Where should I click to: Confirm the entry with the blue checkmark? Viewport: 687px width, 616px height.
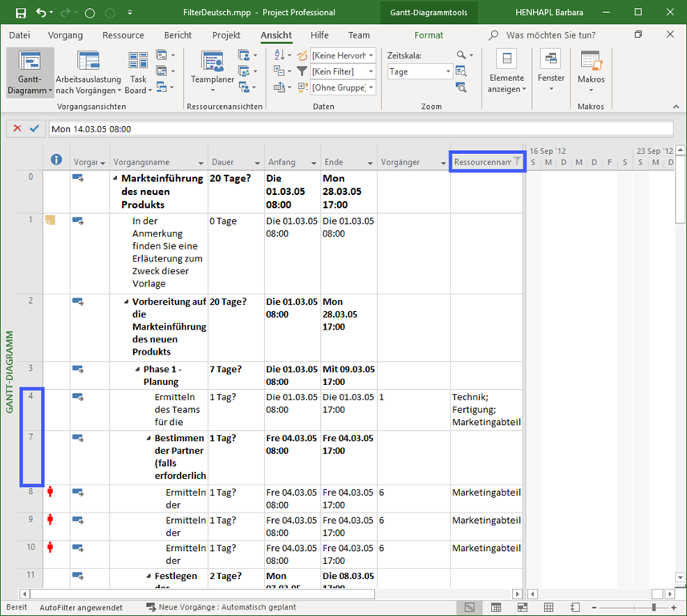[x=35, y=128]
